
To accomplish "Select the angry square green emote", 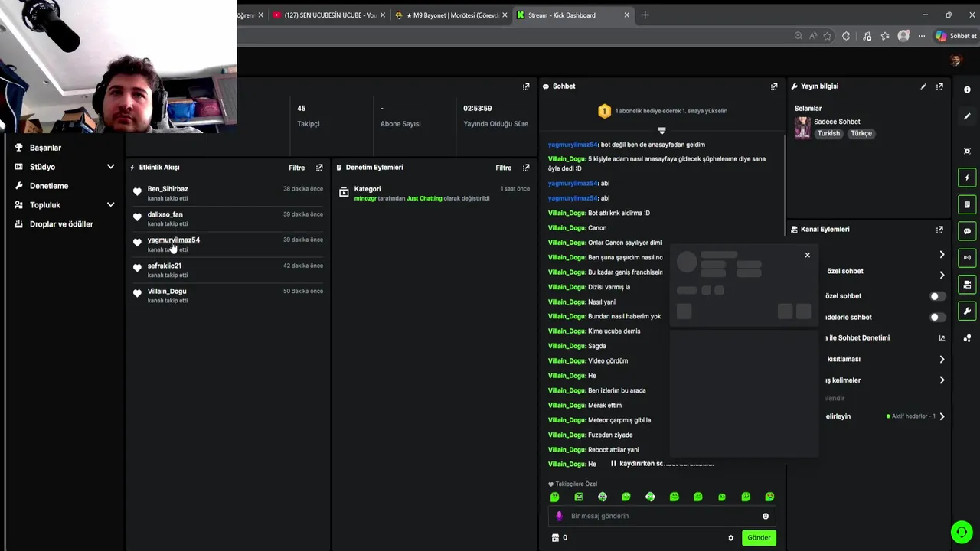I will 578,497.
